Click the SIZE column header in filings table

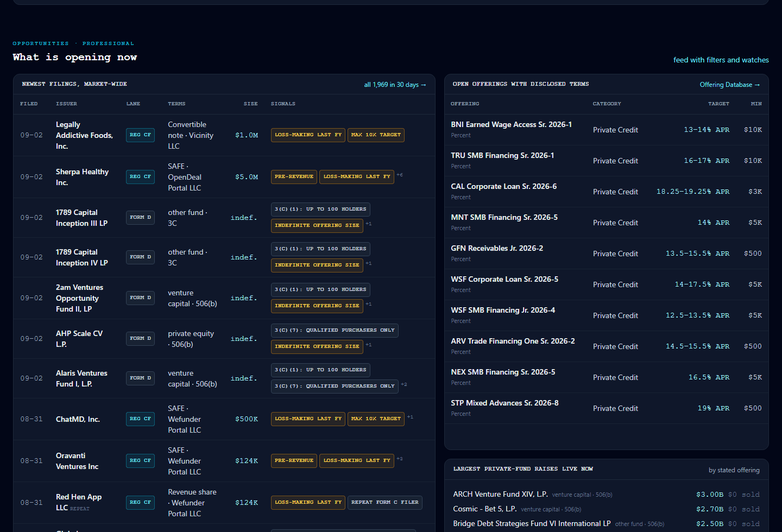pos(250,104)
